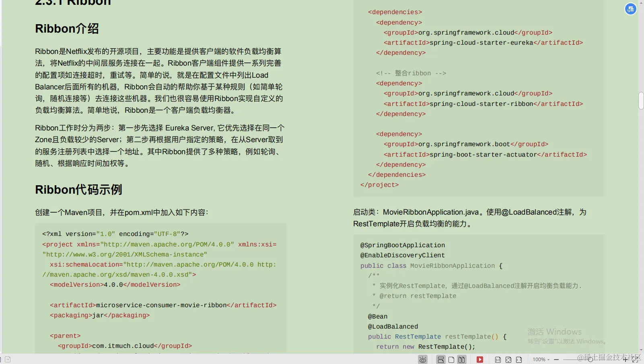Toggle two-page book reading layout
The image size is (644, 364).
click(461, 359)
